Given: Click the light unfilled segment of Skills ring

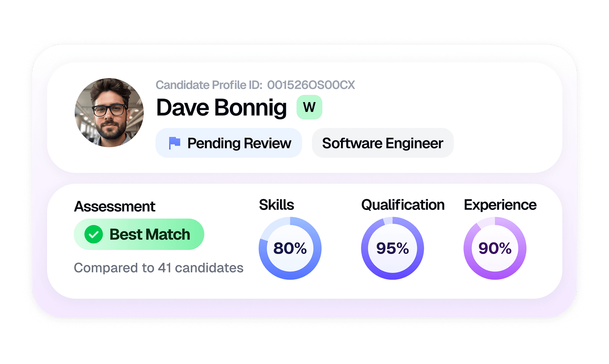Looking at the screenshot, I should pyautogui.click(x=273, y=226).
